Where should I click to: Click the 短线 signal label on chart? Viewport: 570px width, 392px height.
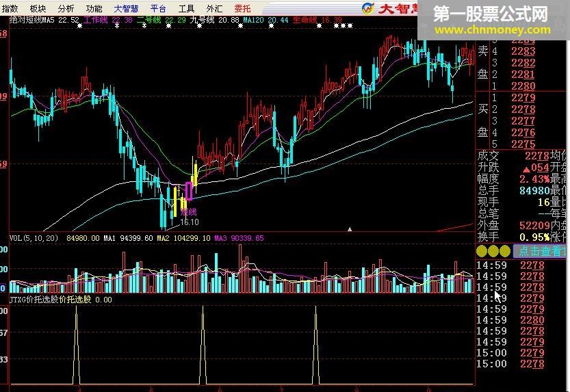tap(189, 212)
